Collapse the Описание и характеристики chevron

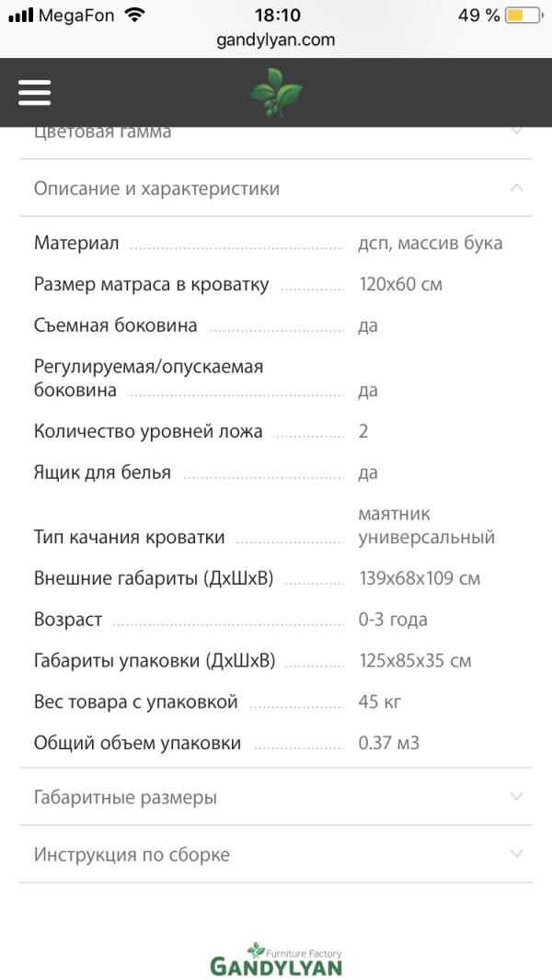click(x=516, y=188)
